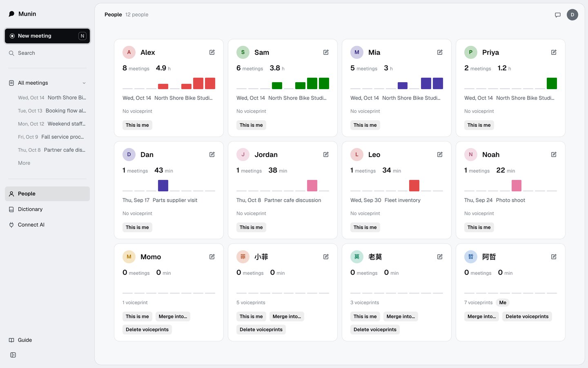Go to Dictionary
The width and height of the screenshot is (588, 368).
tap(47, 209)
